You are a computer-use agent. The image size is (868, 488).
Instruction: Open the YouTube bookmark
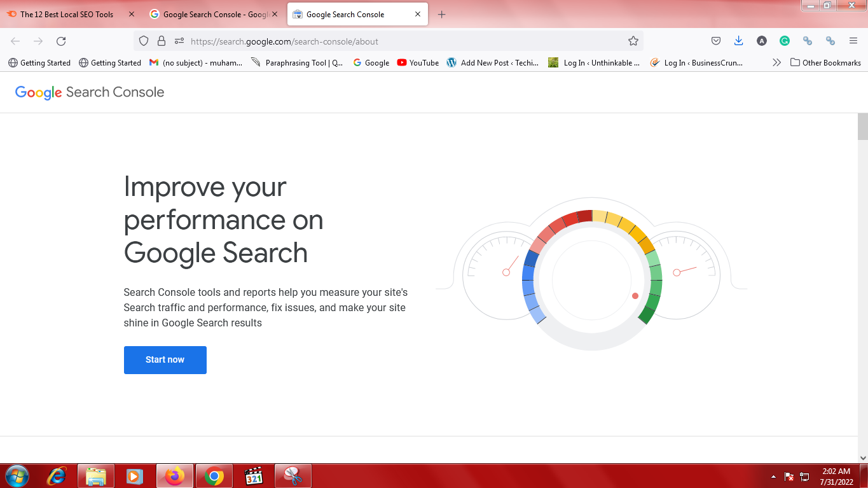point(418,63)
